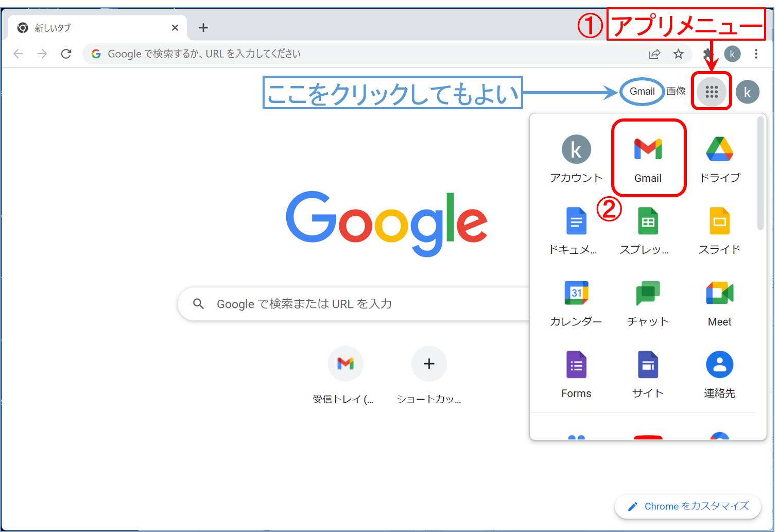Close the 新しいタブ tab
Image resolution: width=779 pixels, height=532 pixels.
pyautogui.click(x=175, y=28)
